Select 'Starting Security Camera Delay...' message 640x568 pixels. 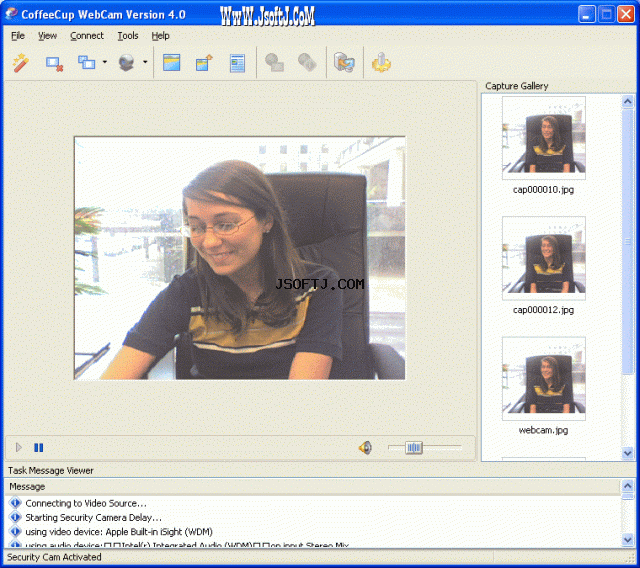point(93,517)
